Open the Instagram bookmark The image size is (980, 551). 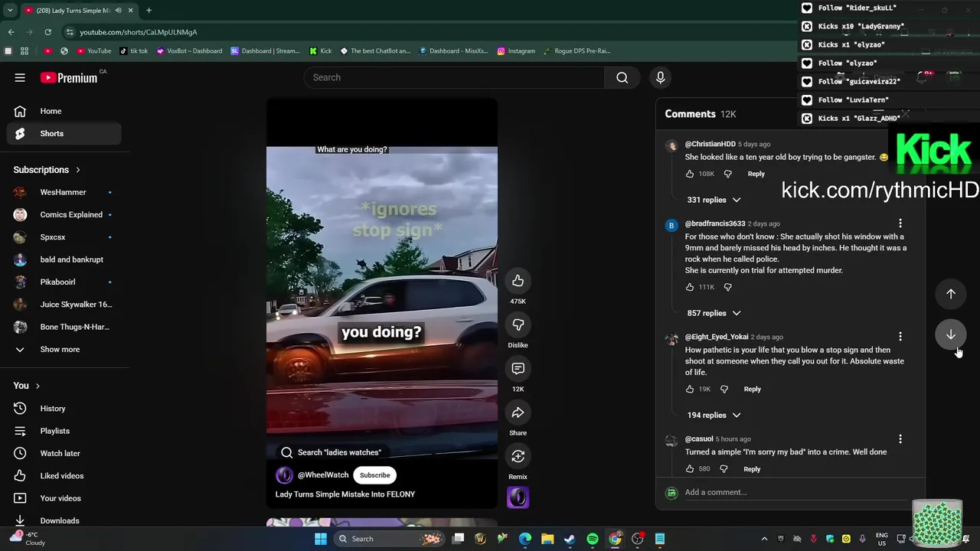516,51
